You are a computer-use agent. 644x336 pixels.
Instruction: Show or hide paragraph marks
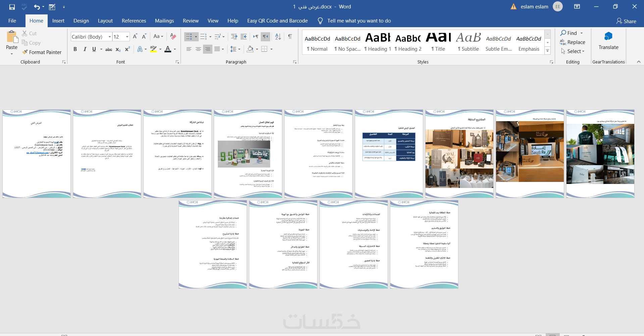point(290,37)
